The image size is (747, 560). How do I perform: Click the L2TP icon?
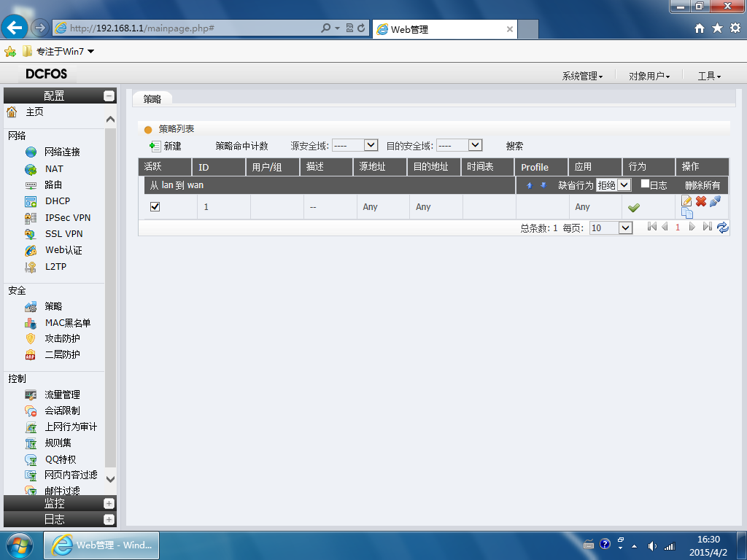pyautogui.click(x=31, y=267)
